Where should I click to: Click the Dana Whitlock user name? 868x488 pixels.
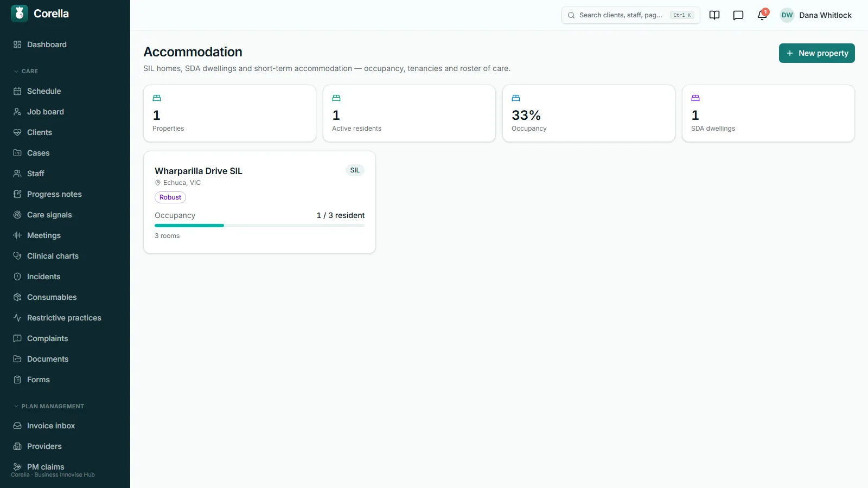click(825, 15)
